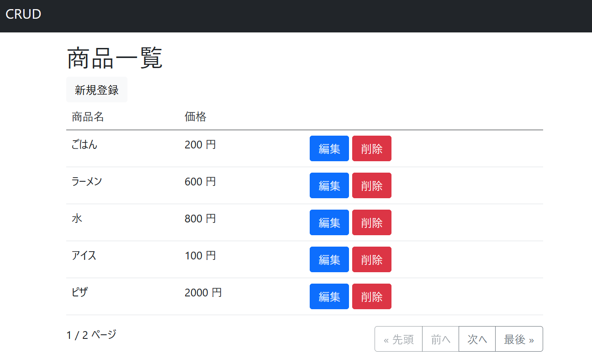
Task: Edit the ピザ product row
Action: (x=329, y=296)
